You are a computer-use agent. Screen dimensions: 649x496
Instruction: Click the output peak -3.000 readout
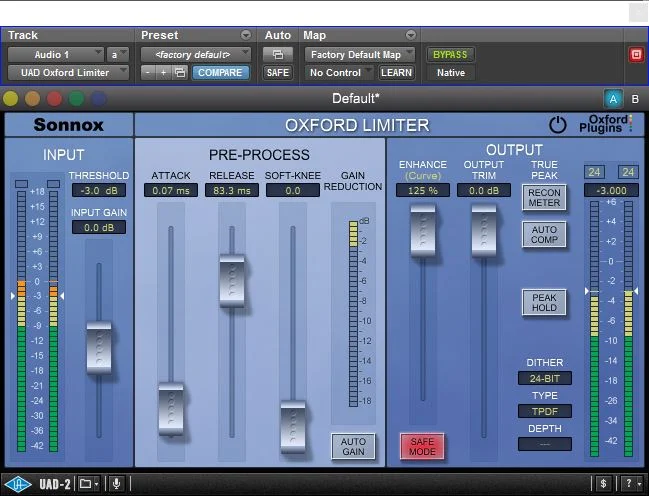pyautogui.click(x=611, y=190)
